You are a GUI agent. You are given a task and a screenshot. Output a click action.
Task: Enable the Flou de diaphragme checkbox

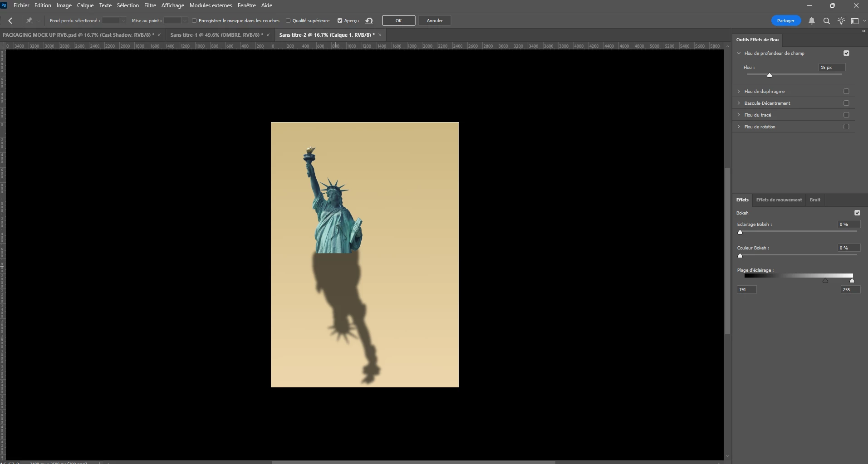point(846,91)
